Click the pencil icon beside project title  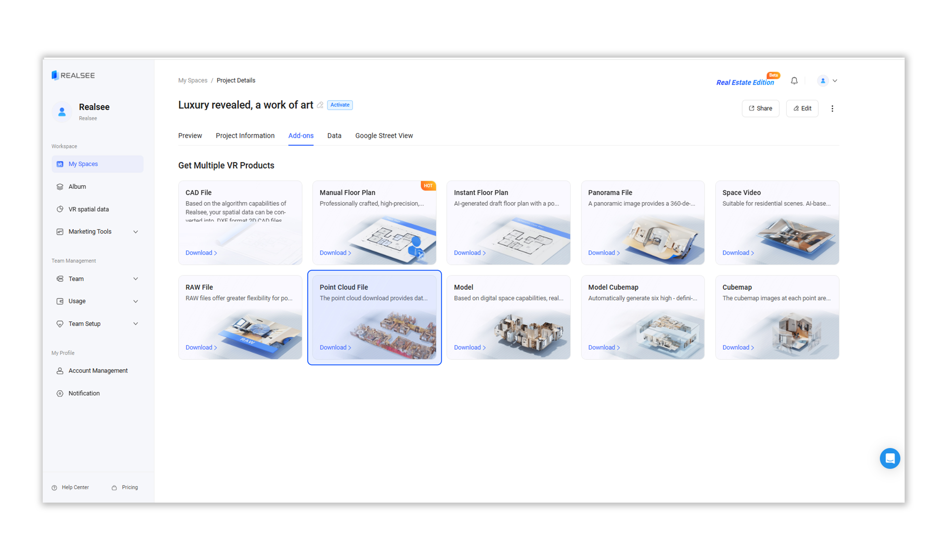pyautogui.click(x=320, y=105)
